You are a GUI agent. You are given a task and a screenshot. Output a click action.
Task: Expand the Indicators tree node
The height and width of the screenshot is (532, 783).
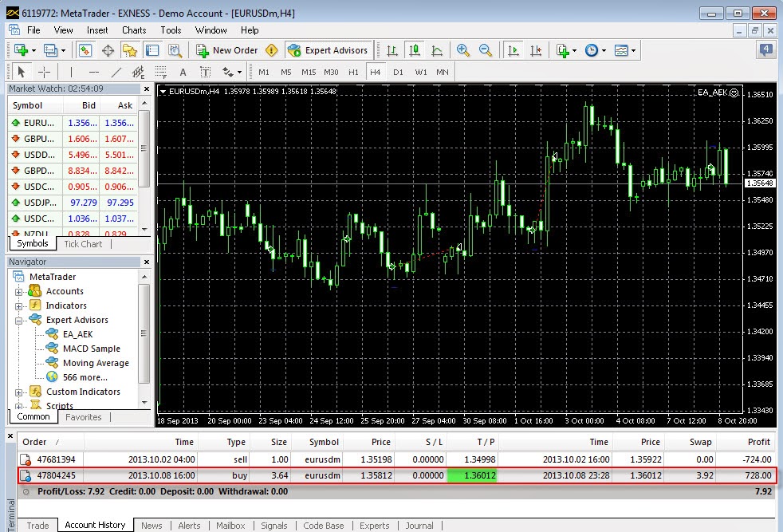(18, 306)
